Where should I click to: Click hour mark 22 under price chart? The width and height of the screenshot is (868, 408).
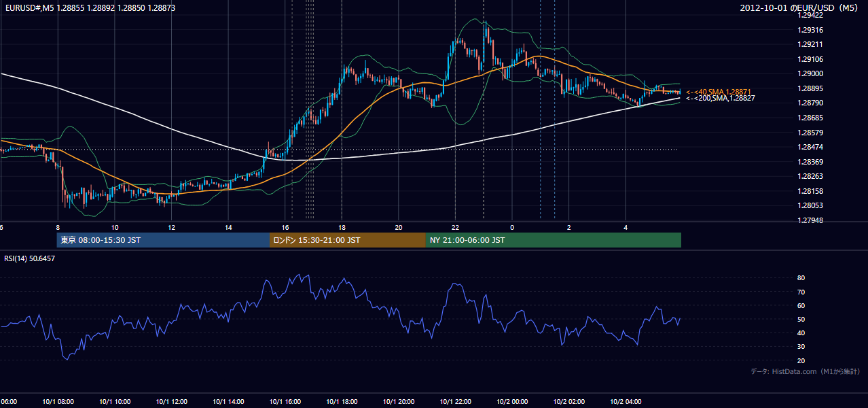point(455,227)
